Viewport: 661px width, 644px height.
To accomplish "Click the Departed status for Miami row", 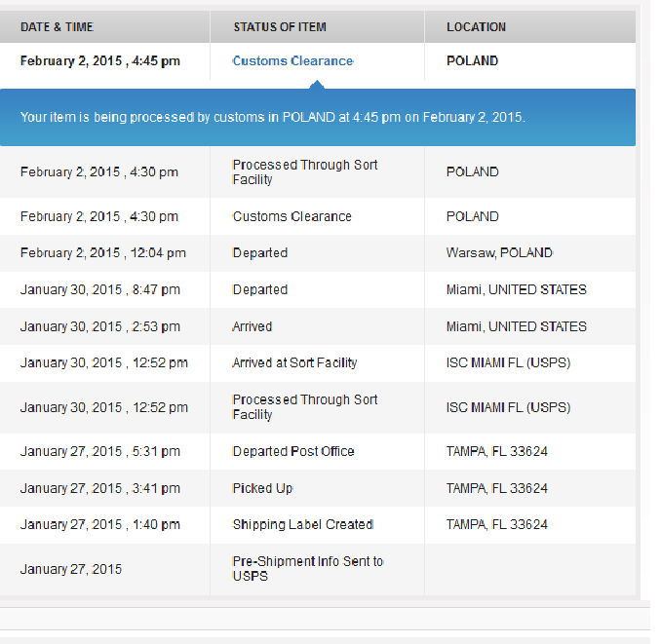I will coord(259,289).
